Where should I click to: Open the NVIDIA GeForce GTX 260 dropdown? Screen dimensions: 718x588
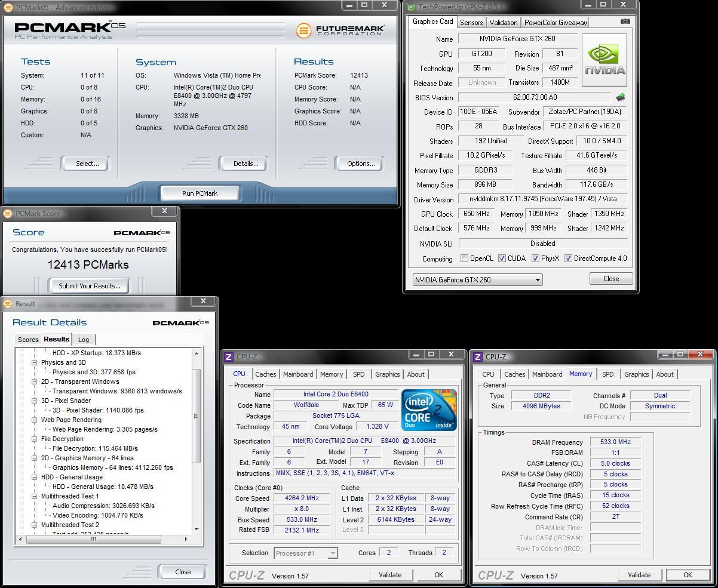[x=477, y=279]
